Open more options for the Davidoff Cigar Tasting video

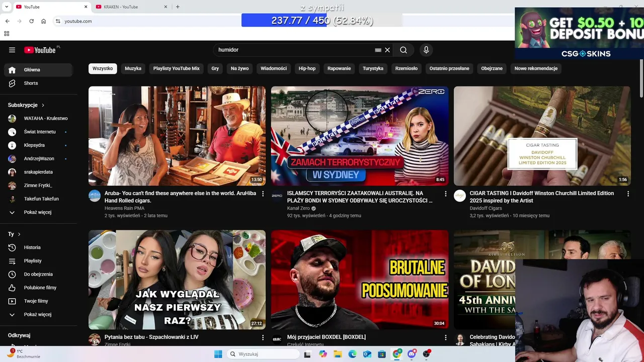[628, 194]
